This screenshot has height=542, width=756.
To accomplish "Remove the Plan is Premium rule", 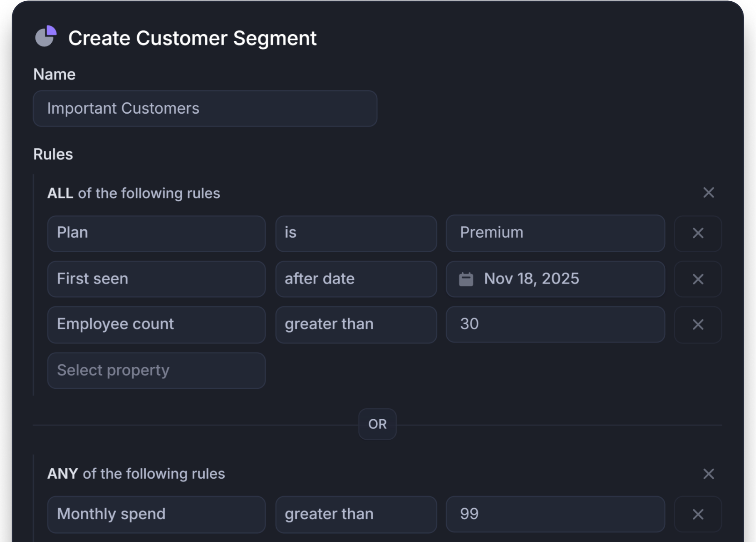I will (698, 234).
